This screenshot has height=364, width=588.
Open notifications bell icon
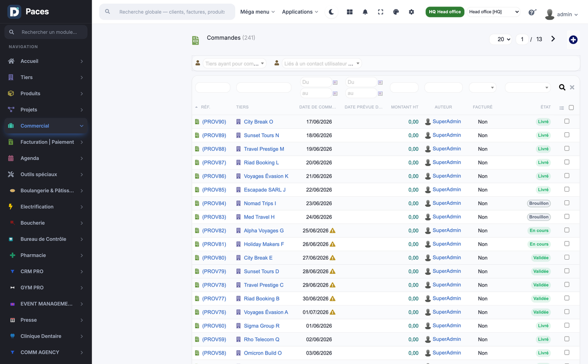tap(365, 12)
